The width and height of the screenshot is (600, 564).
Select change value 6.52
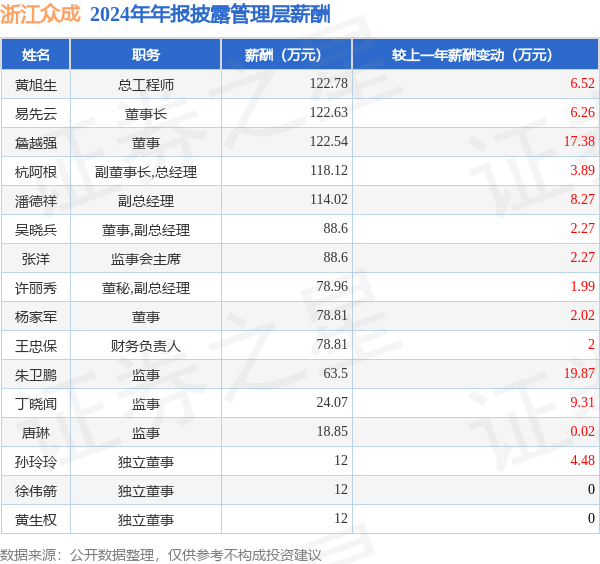click(582, 83)
